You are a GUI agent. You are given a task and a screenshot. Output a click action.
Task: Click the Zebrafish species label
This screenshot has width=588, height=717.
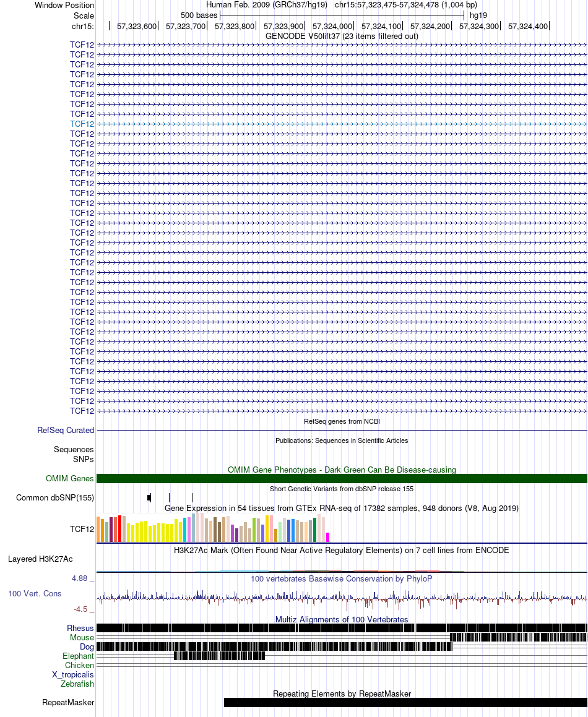(77, 684)
